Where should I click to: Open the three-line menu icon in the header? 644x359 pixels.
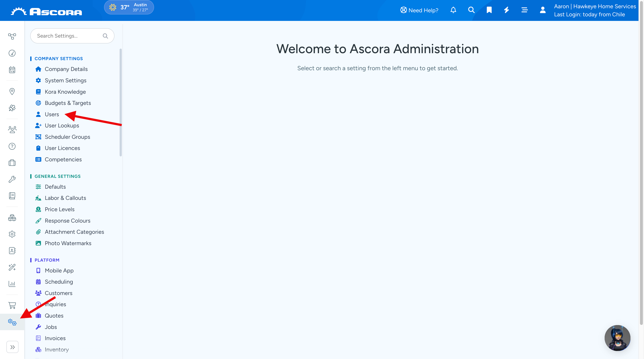(x=525, y=10)
